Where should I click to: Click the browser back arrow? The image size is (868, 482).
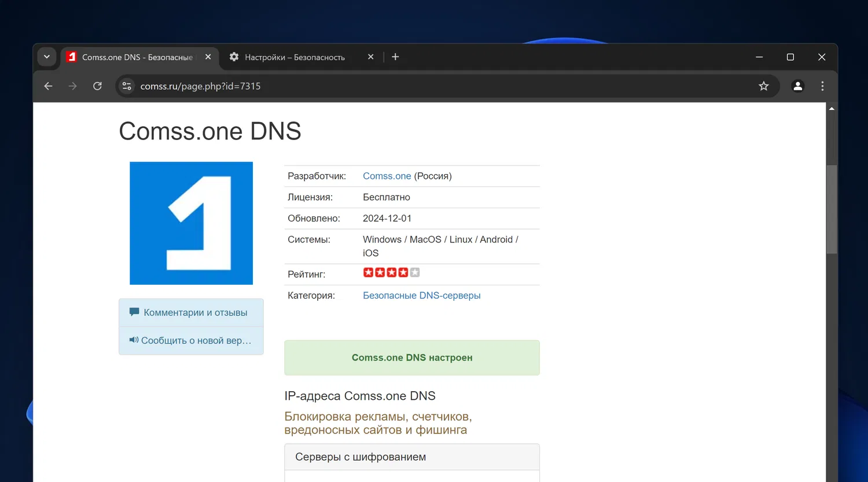tap(49, 86)
